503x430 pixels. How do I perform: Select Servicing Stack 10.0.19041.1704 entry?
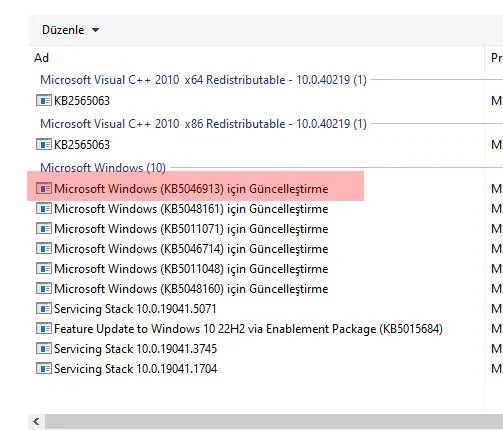[x=135, y=369]
